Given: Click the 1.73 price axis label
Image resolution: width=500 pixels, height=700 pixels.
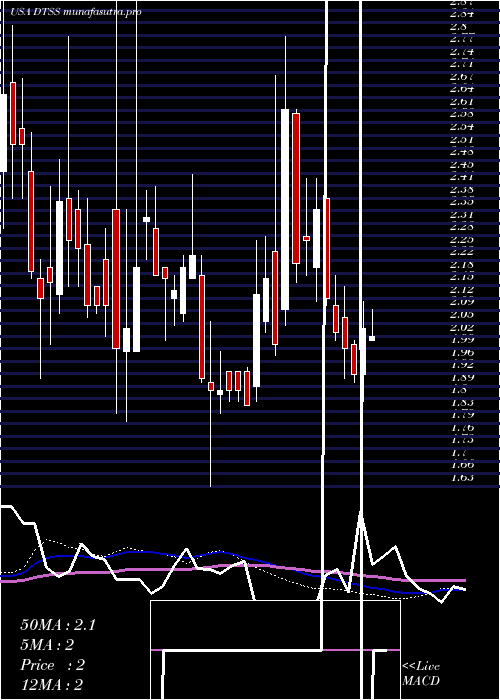Looking at the screenshot, I should (x=462, y=440).
